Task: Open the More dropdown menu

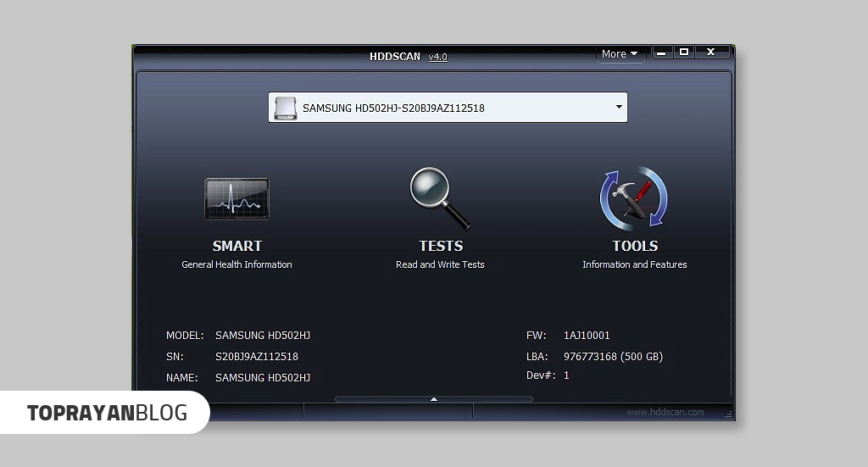Action: click(620, 53)
